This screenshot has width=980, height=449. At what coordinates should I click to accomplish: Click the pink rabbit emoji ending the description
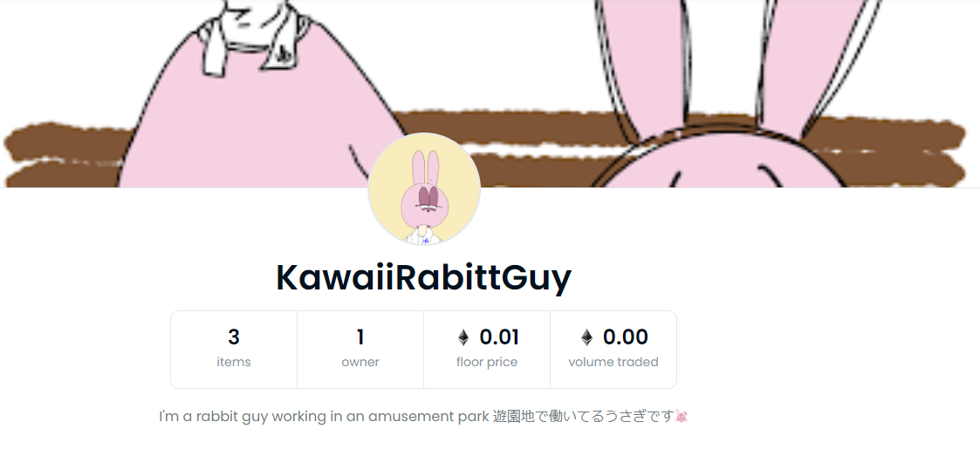682,416
